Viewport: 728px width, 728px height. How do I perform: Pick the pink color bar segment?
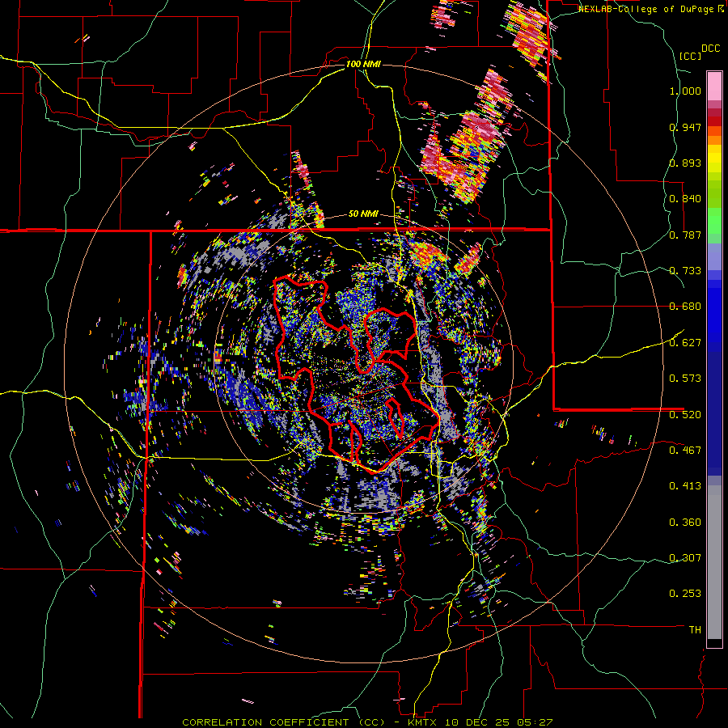pos(714,86)
